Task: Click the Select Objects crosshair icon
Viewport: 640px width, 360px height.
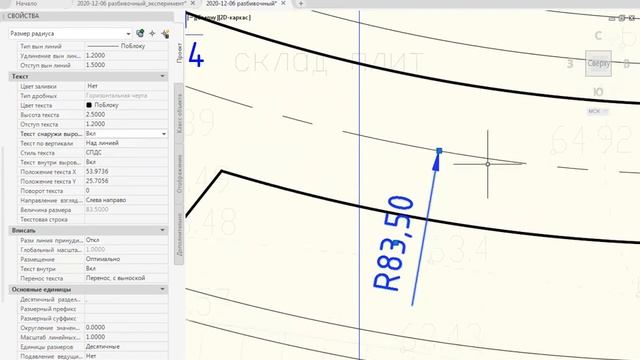Action: [x=152, y=33]
